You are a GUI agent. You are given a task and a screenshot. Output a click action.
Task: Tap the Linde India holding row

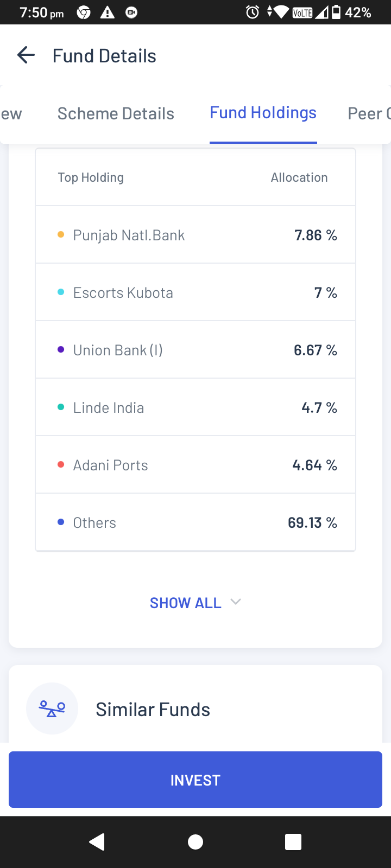point(195,408)
